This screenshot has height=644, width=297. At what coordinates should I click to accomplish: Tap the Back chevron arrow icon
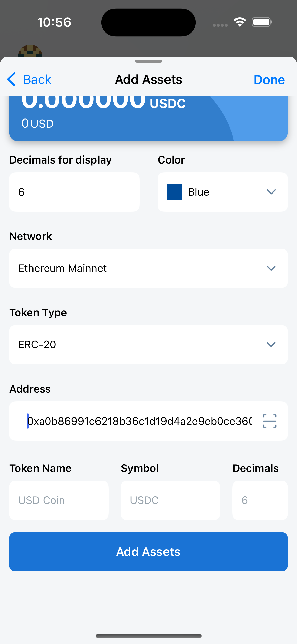click(x=12, y=80)
